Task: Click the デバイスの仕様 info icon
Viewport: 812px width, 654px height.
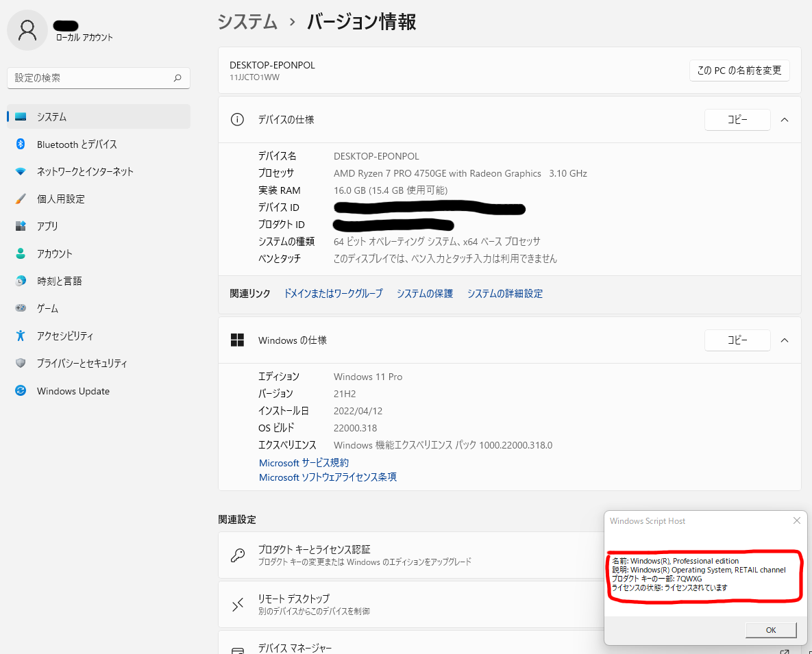Action: 237,120
